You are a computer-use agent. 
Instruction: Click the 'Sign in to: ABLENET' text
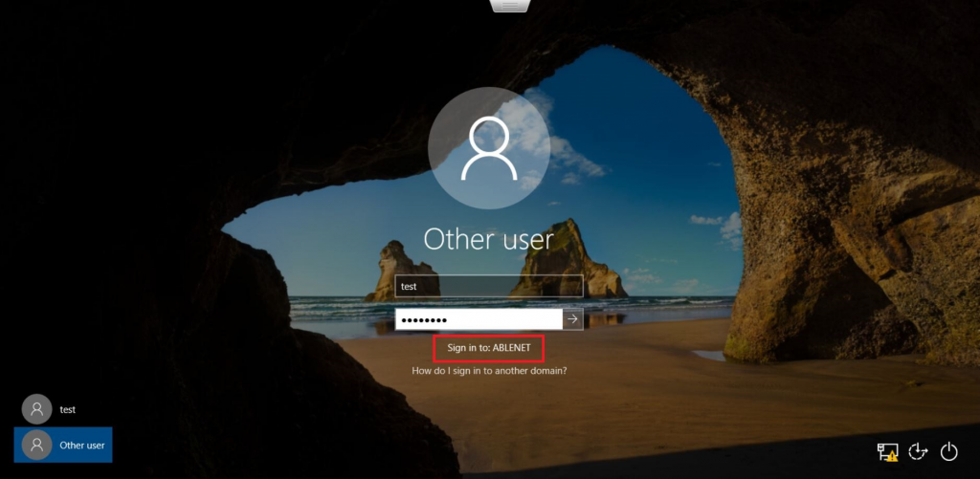click(488, 348)
